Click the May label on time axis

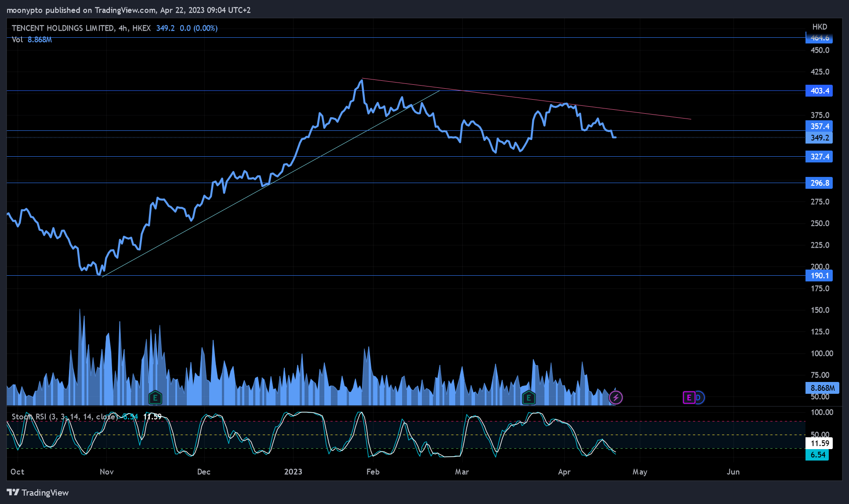640,472
